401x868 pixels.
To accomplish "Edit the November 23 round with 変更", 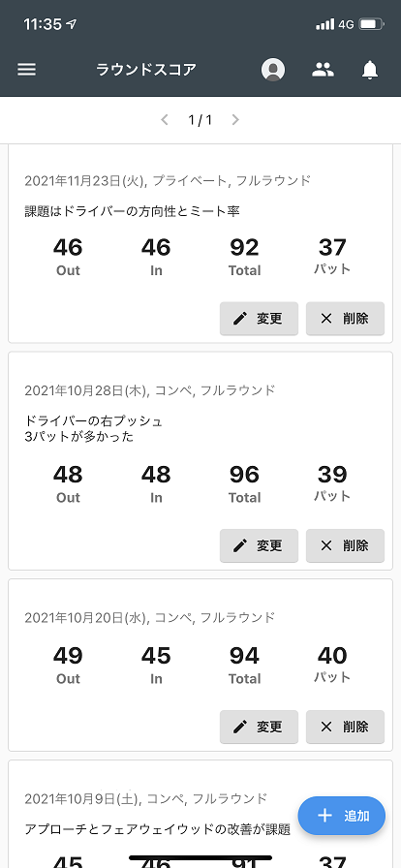I will tap(259, 319).
